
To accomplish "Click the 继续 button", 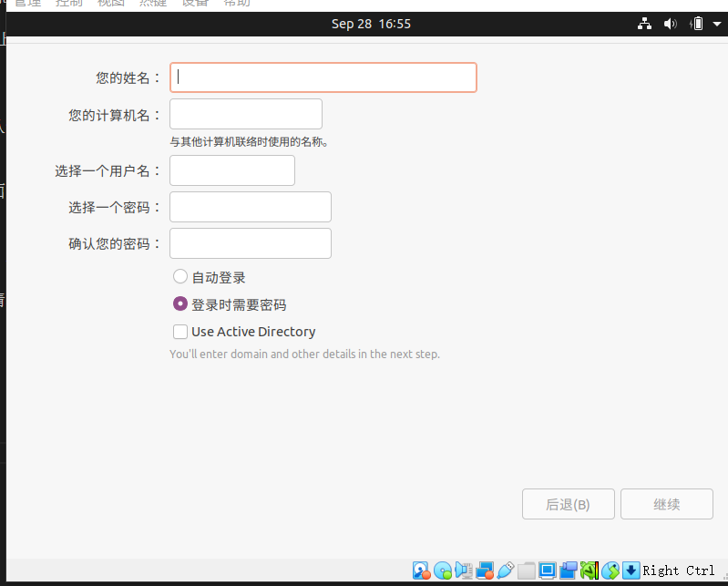I will [667, 504].
